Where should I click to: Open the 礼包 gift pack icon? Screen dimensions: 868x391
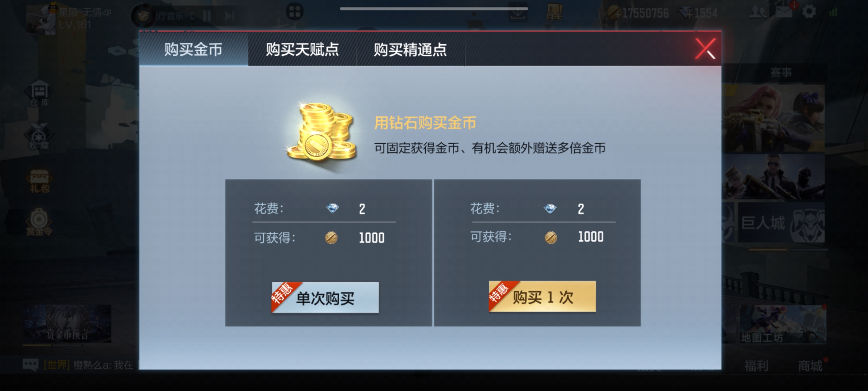click(x=39, y=180)
